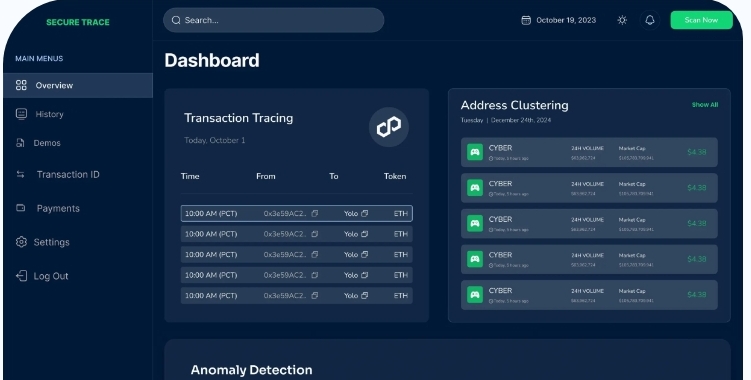Screen dimensions: 751x380
Task: Open notifications via the bell icon
Action: (x=650, y=20)
